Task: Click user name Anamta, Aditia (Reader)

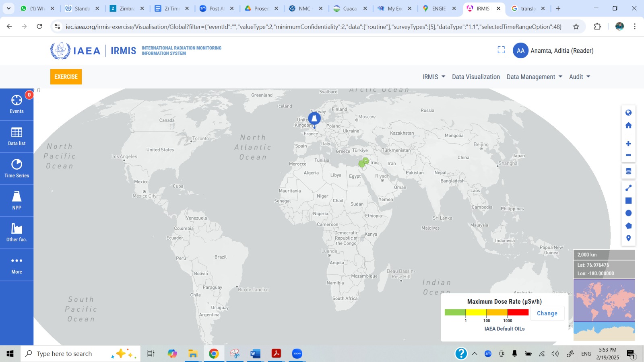Action: tap(562, 51)
